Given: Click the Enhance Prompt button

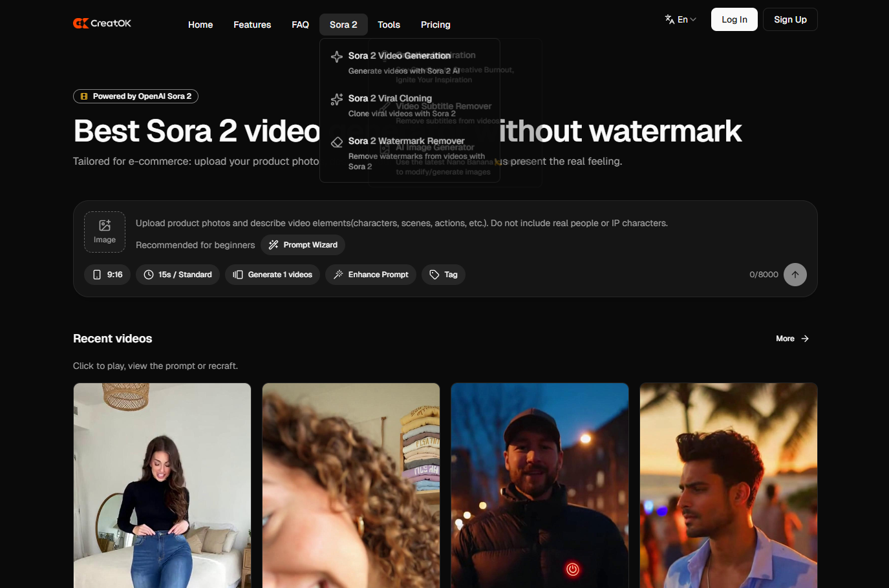Looking at the screenshot, I should 371,275.
